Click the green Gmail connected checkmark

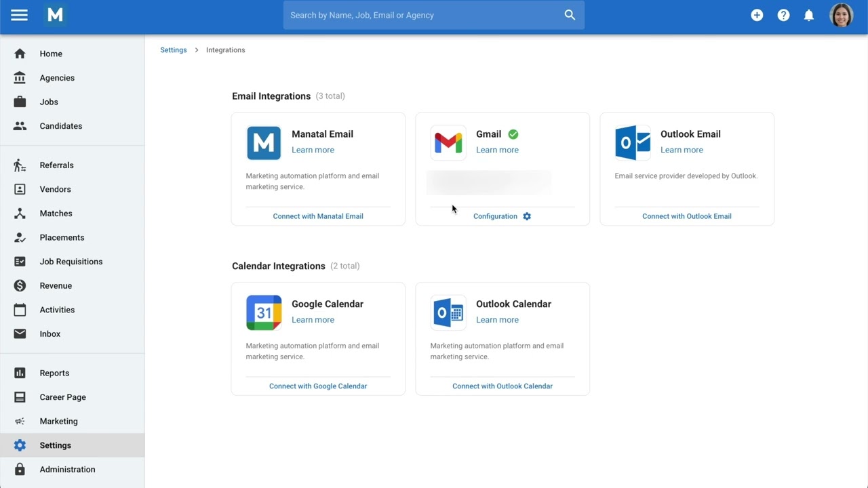pos(513,134)
